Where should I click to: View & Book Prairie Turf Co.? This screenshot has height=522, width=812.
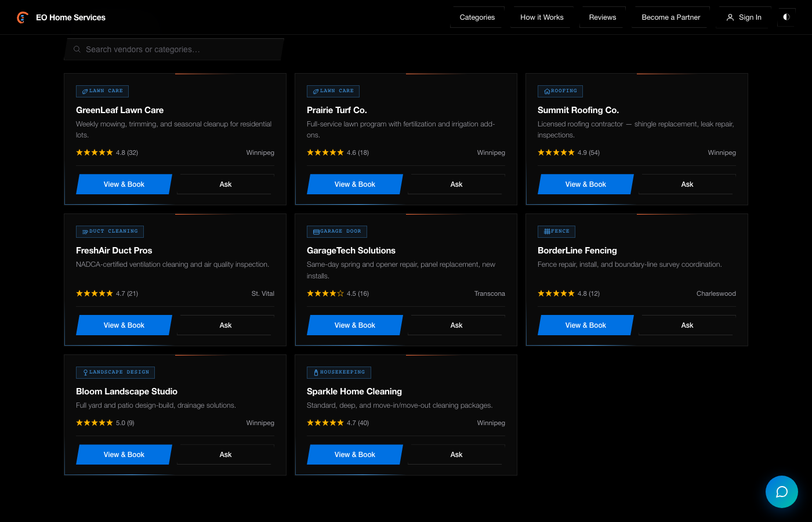coord(355,184)
